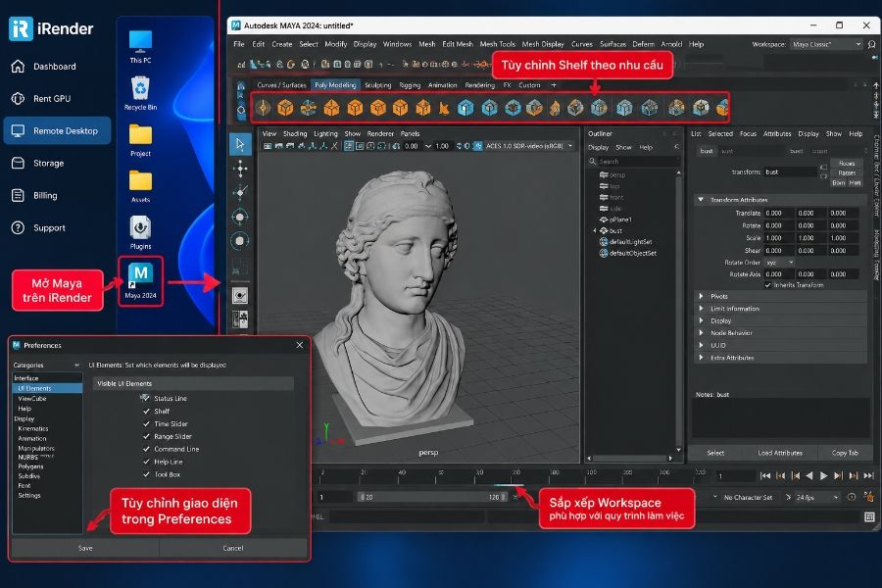Click Play forward in playback controls
This screenshot has width=882, height=588.
(x=823, y=476)
